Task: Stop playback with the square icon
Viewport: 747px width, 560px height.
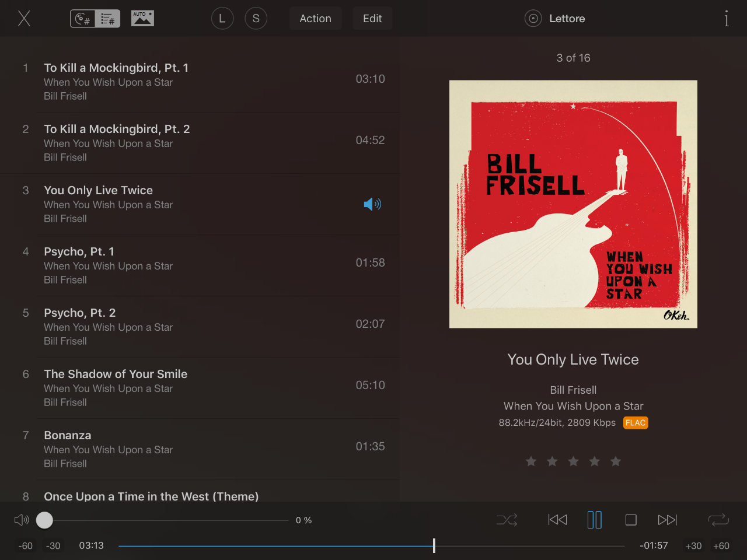Action: [631, 520]
